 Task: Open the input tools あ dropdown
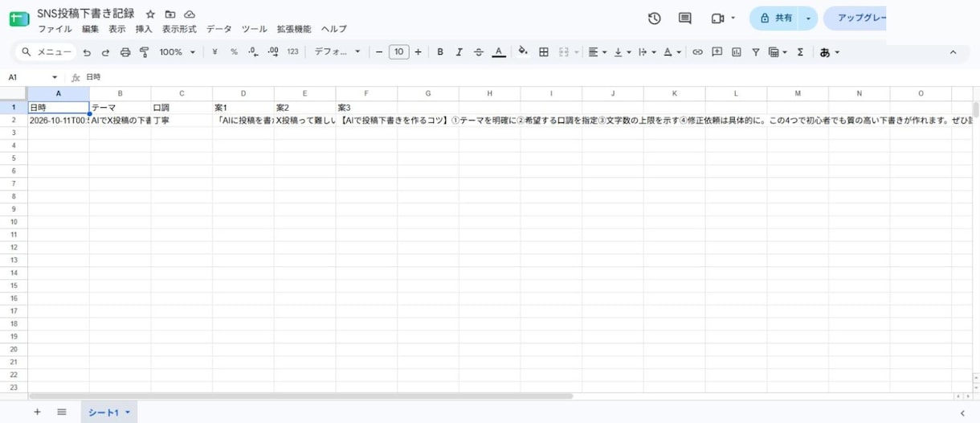830,52
